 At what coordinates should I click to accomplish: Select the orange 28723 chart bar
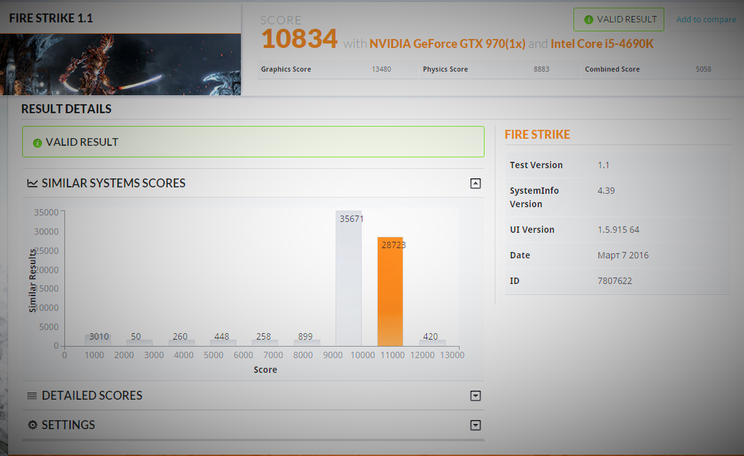click(x=390, y=291)
